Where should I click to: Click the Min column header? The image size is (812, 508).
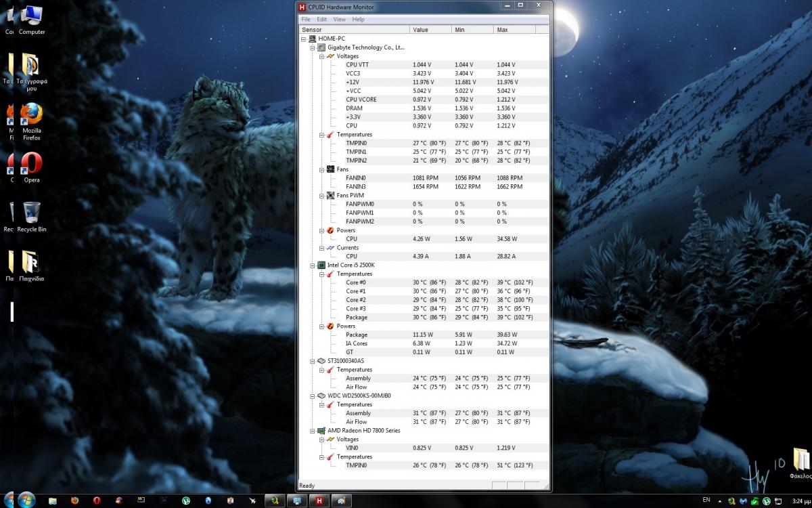472,30
